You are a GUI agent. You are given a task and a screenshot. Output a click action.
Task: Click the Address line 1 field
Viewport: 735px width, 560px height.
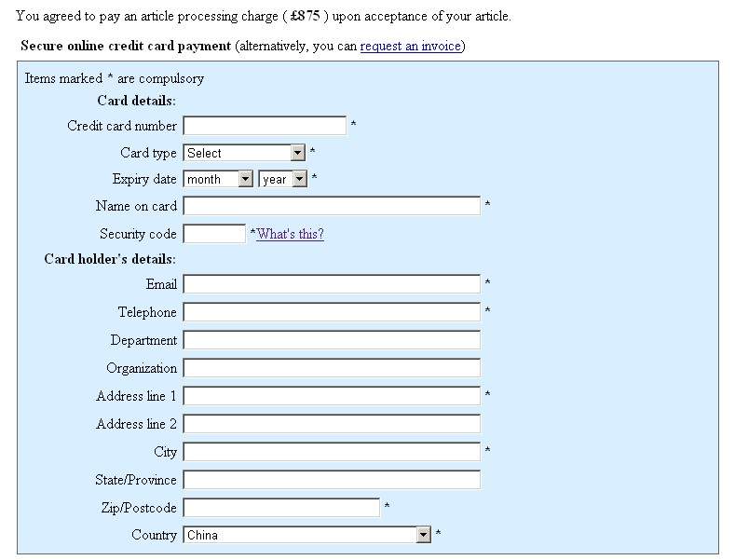[x=332, y=396]
